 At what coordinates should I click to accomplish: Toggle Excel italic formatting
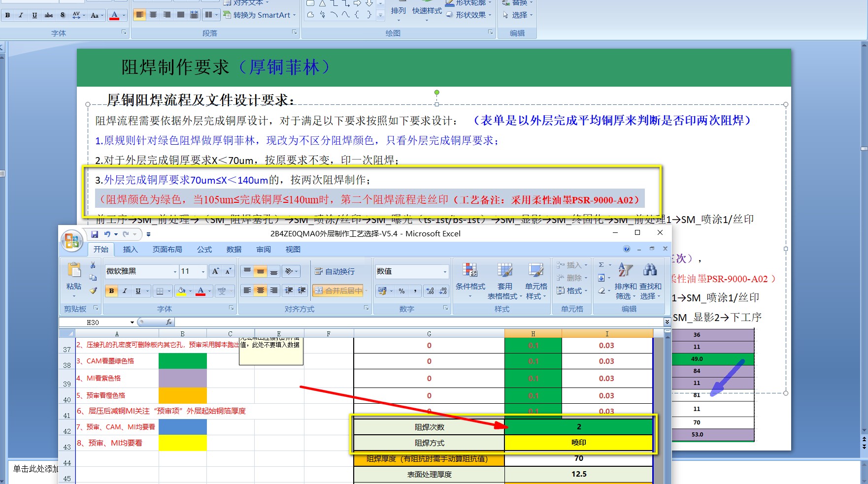point(125,291)
